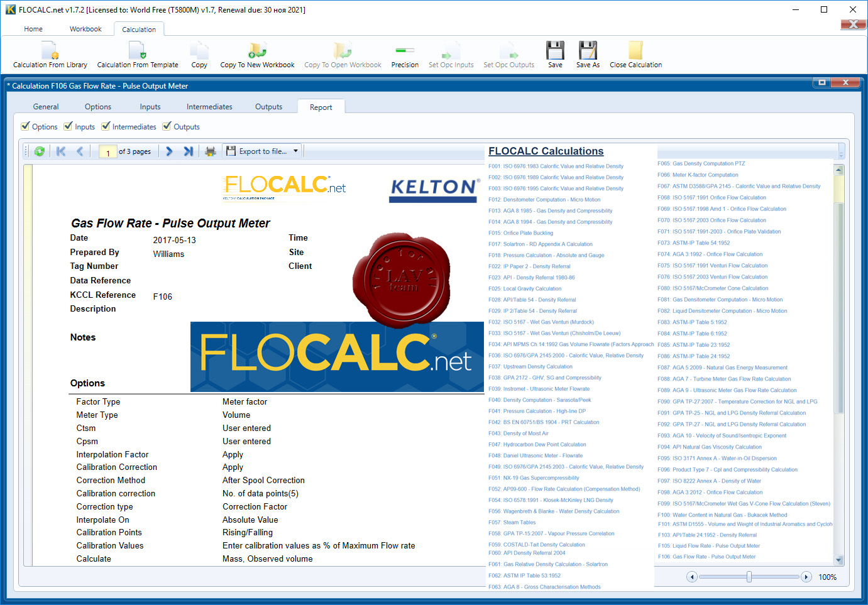Click date value '2017-05-13'
This screenshot has height=605, width=868.
174,241
